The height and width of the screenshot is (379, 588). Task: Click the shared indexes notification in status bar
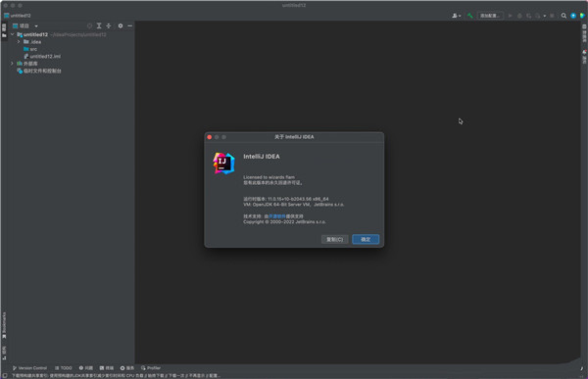coord(117,375)
